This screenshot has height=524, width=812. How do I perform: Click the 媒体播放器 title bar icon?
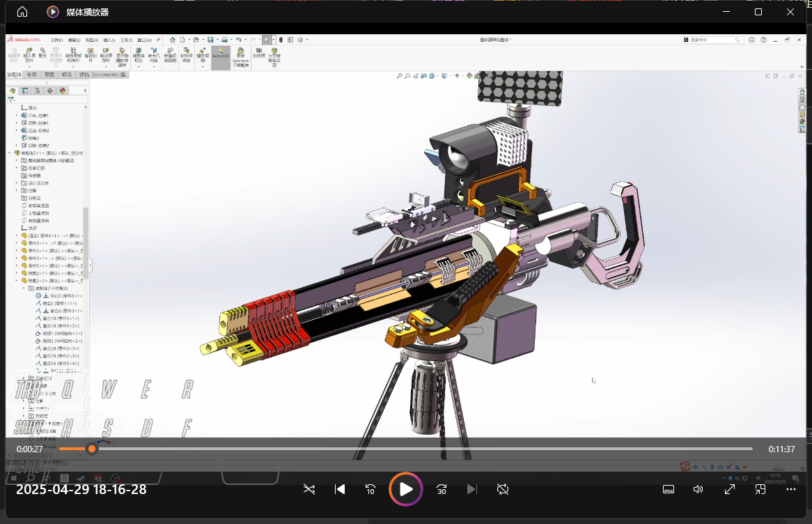[53, 12]
